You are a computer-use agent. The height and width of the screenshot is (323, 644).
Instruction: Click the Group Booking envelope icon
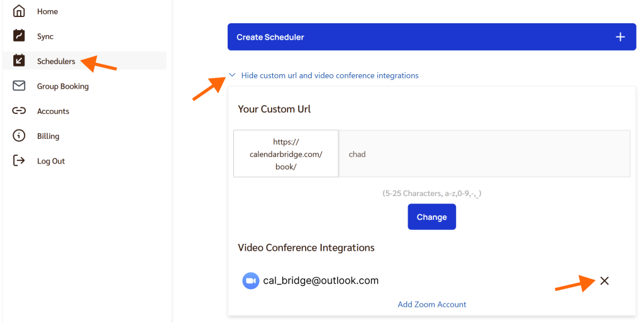[19, 86]
